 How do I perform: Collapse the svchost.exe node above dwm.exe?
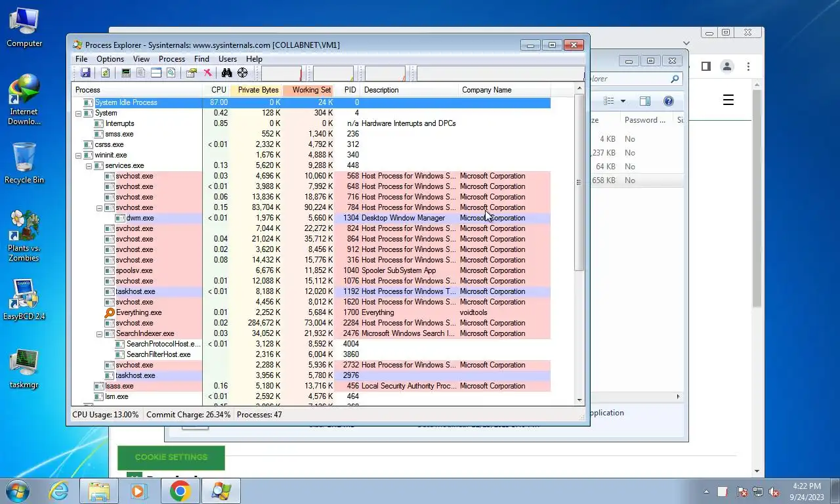[100, 207]
